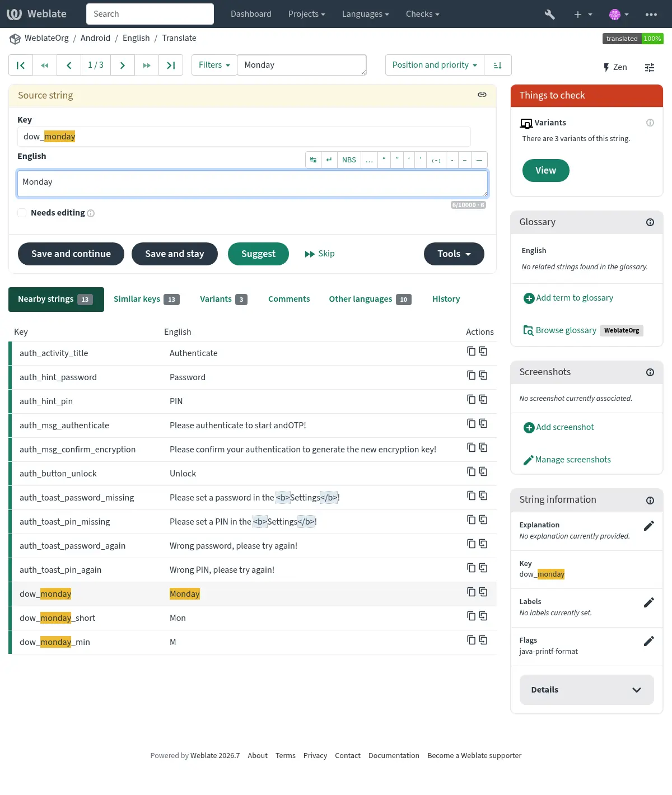Switch to Nearby strings tab
Viewport: 672px width, 795px height.
[x=56, y=300]
